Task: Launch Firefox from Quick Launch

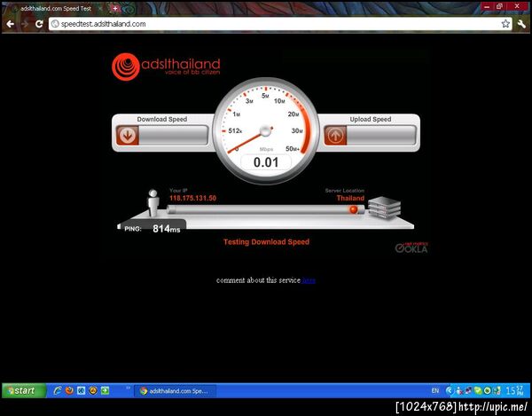Action: [x=69, y=390]
